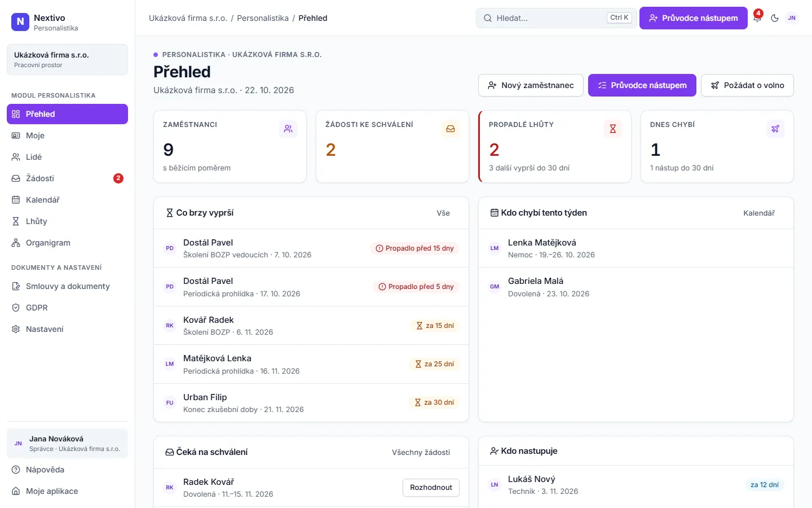Open Kalendář from the sidebar

point(67,200)
